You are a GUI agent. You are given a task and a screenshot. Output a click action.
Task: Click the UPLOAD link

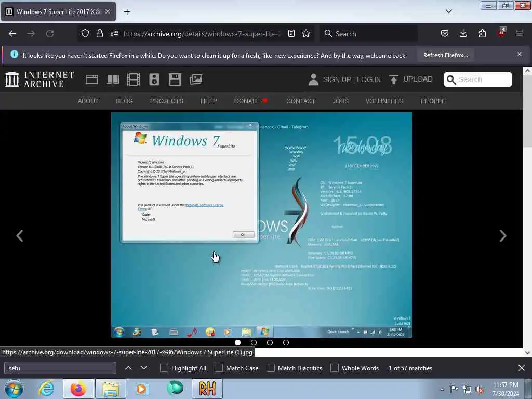tap(418, 79)
